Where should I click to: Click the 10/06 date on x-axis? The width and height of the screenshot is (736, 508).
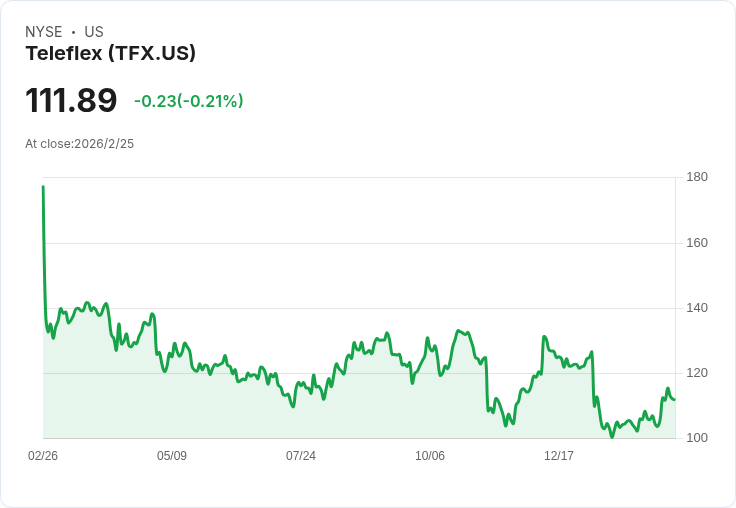pos(430,455)
